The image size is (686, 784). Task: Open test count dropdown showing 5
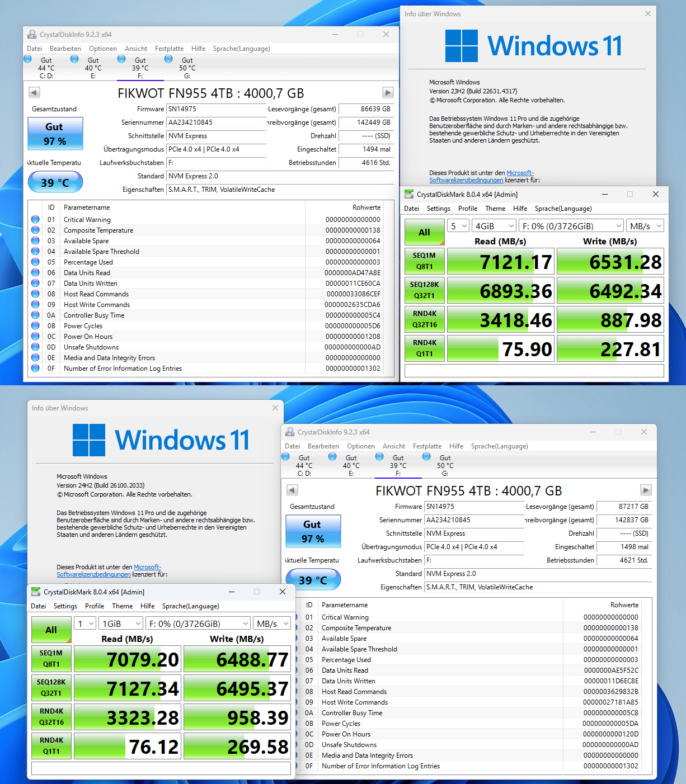pyautogui.click(x=459, y=226)
